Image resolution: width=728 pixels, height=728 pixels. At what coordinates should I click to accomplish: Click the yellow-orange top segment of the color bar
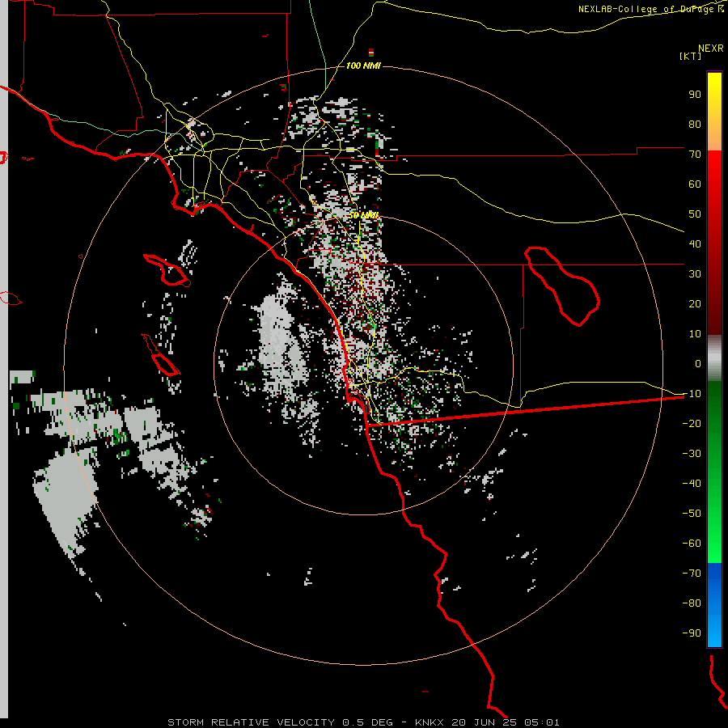[714, 112]
